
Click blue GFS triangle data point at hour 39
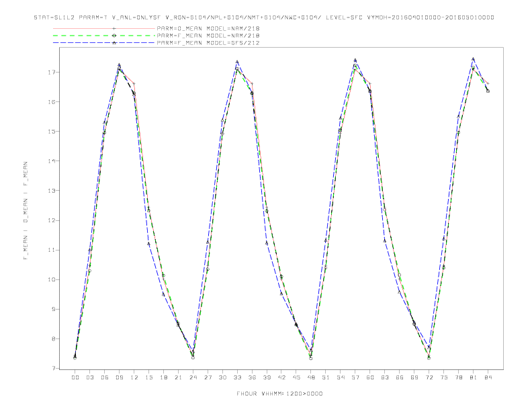point(267,243)
